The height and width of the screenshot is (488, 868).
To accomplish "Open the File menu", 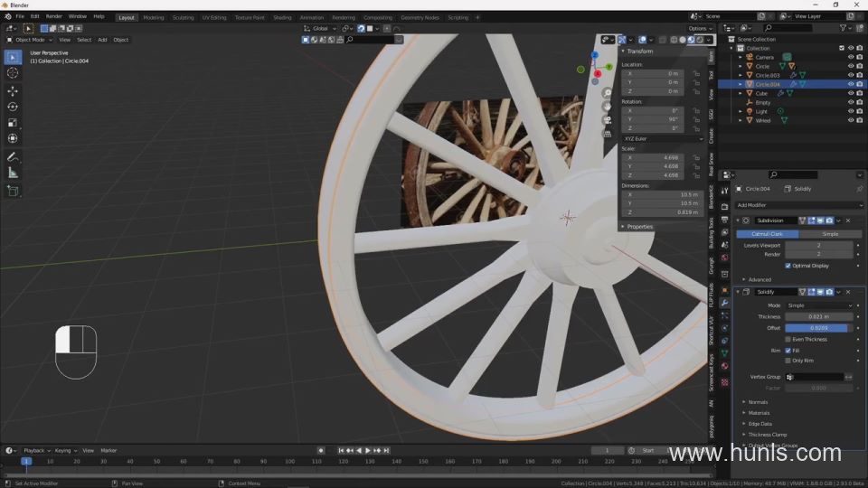I will 20,16.
